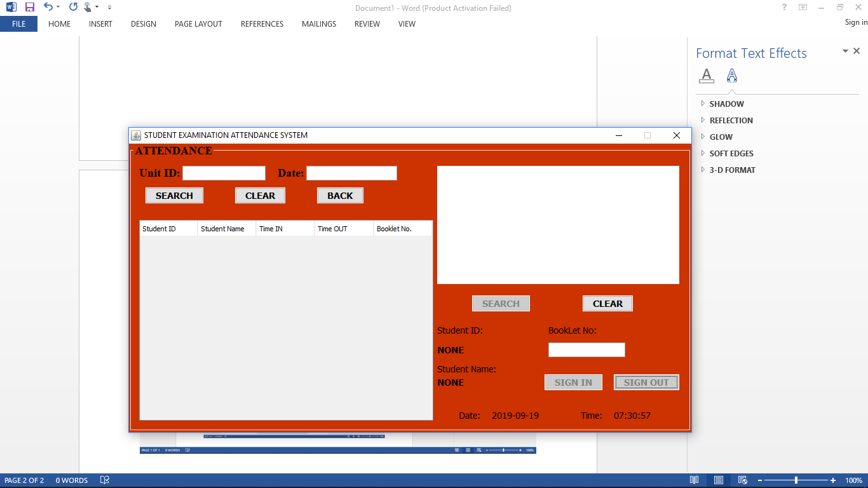Click the BACK button in the attendance system
The image size is (868, 488).
coord(340,195)
